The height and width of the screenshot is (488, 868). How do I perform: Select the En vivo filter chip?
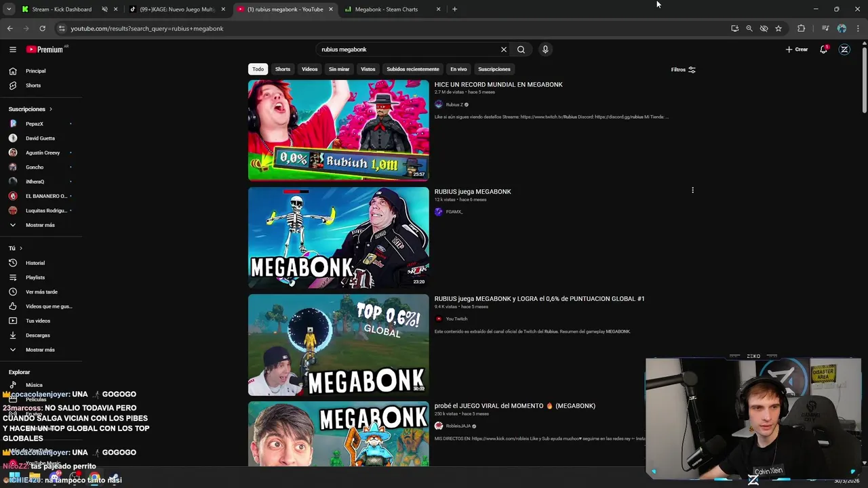[x=458, y=69]
